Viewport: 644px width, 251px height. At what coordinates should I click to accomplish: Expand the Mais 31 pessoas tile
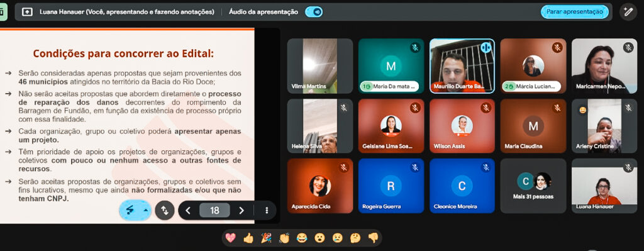point(533,186)
